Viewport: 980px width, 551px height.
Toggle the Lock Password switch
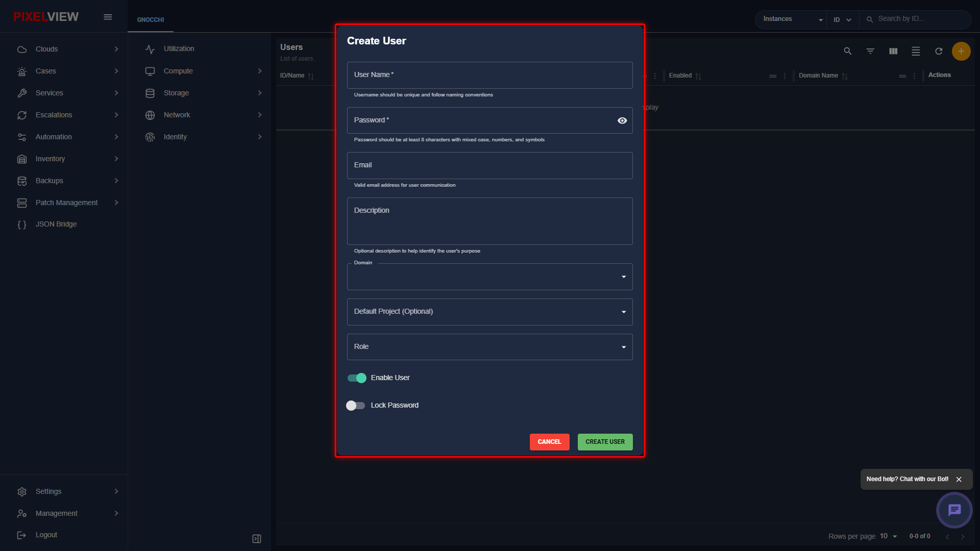tap(356, 406)
